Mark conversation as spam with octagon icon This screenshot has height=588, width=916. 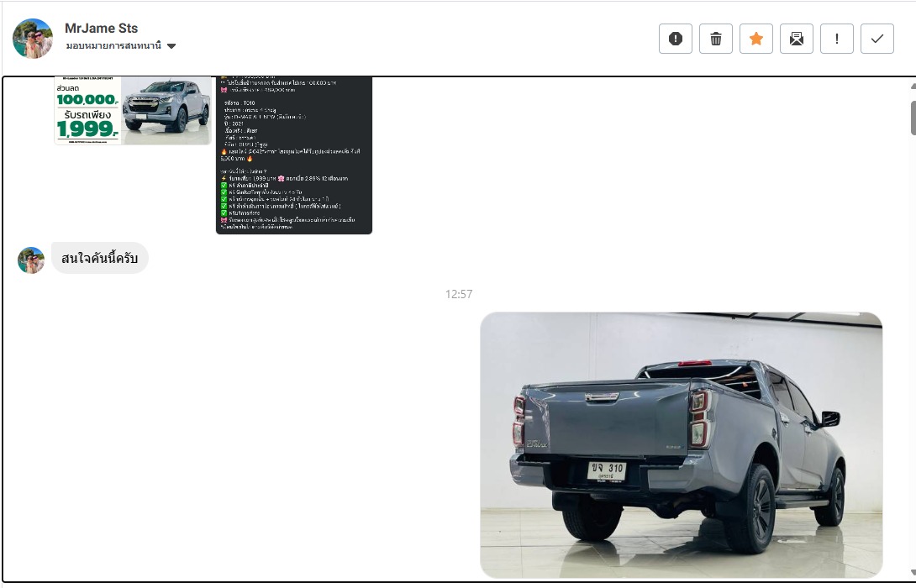point(676,39)
